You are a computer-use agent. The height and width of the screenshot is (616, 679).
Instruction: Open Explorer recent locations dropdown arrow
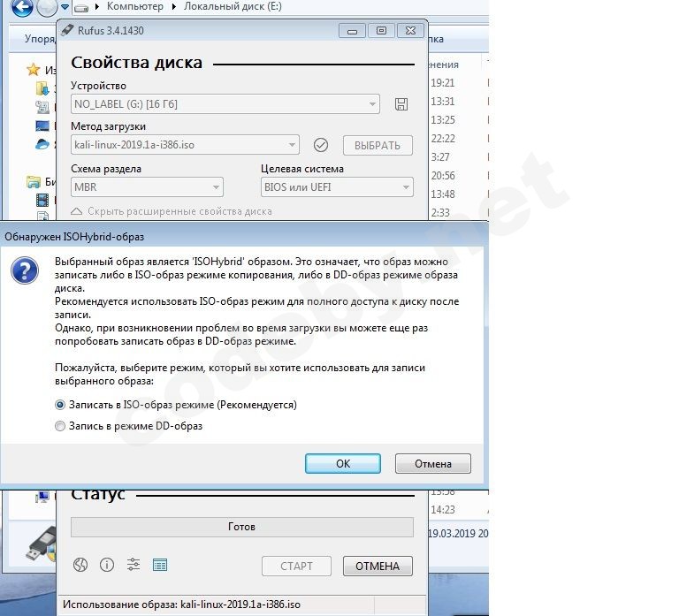[65, 7]
